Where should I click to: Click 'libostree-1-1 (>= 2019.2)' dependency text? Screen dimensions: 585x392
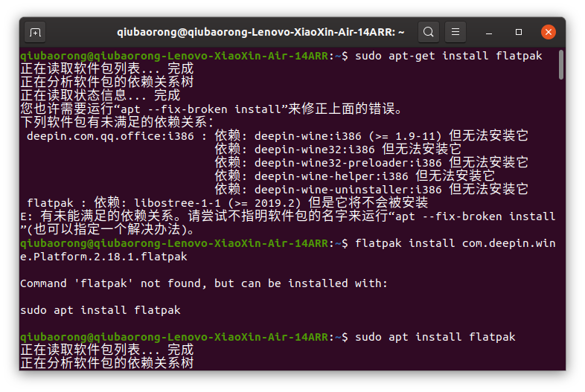[x=217, y=203]
